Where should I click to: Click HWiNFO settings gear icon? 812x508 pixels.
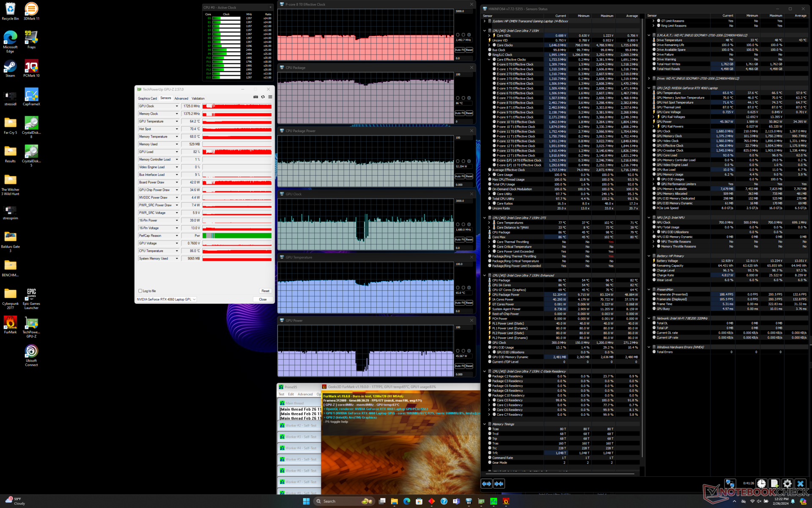787,483
